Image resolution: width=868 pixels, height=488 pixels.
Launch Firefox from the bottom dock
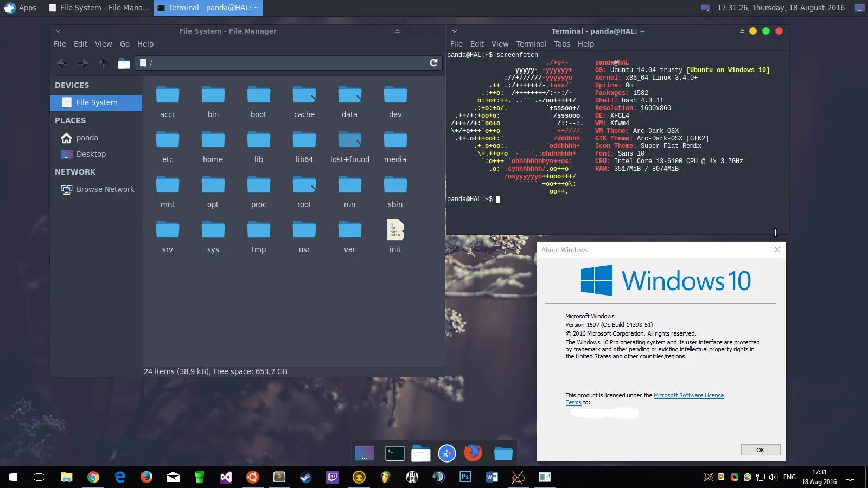[473, 453]
